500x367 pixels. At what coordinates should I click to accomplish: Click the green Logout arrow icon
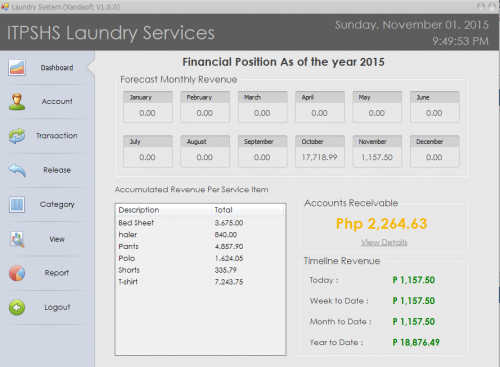click(17, 307)
